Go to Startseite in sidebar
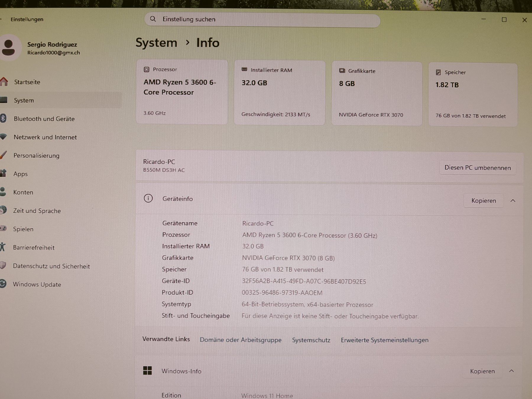Screen dimensions: 532x399 pyautogui.click(x=60, y=82)
